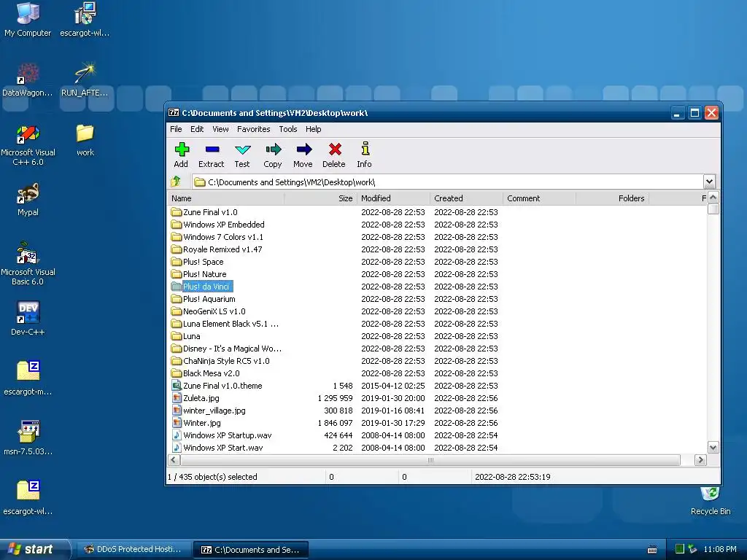Sort by the Size column header
747x560 pixels.
(x=321, y=198)
